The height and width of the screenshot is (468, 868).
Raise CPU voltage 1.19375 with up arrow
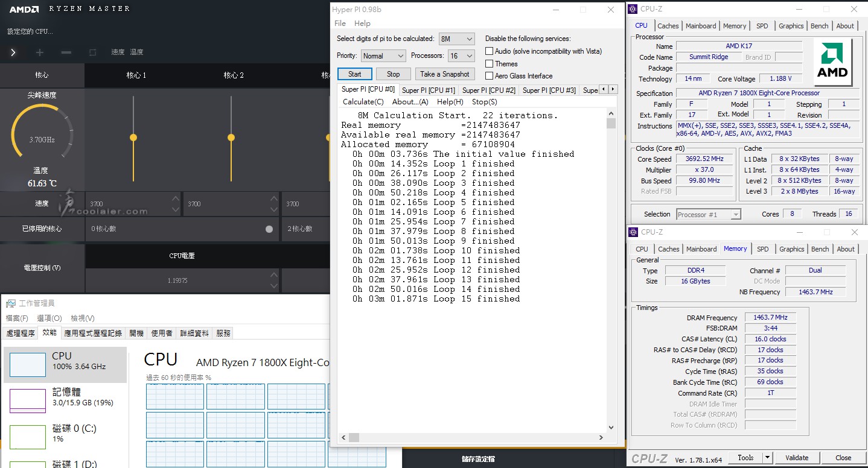click(273, 276)
